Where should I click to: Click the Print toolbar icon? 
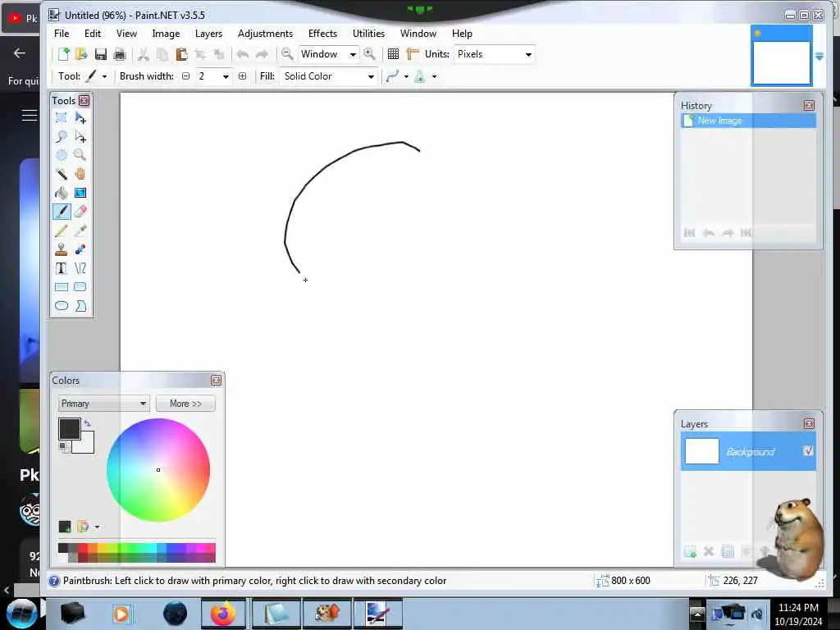point(120,53)
